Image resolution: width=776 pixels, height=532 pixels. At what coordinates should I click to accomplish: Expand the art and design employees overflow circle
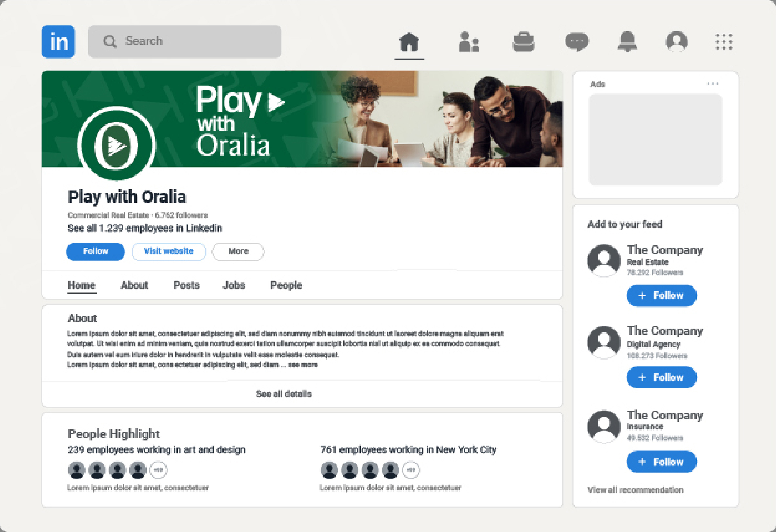click(x=158, y=470)
